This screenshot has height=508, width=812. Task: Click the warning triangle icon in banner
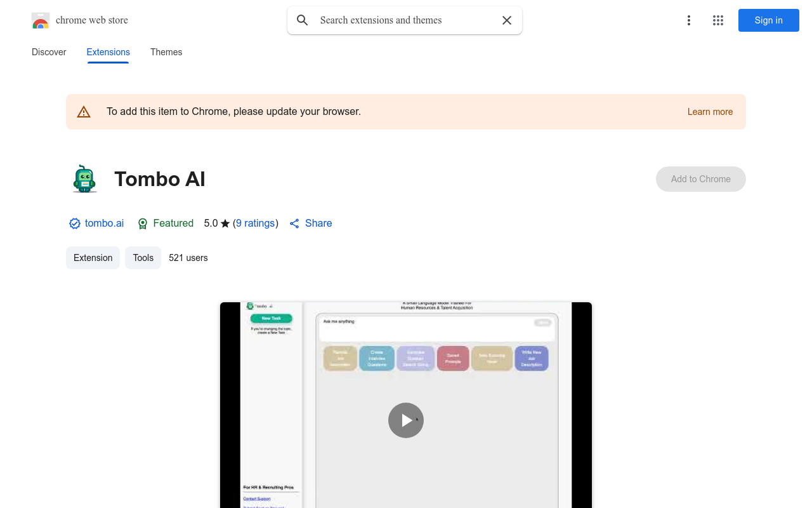tap(84, 112)
